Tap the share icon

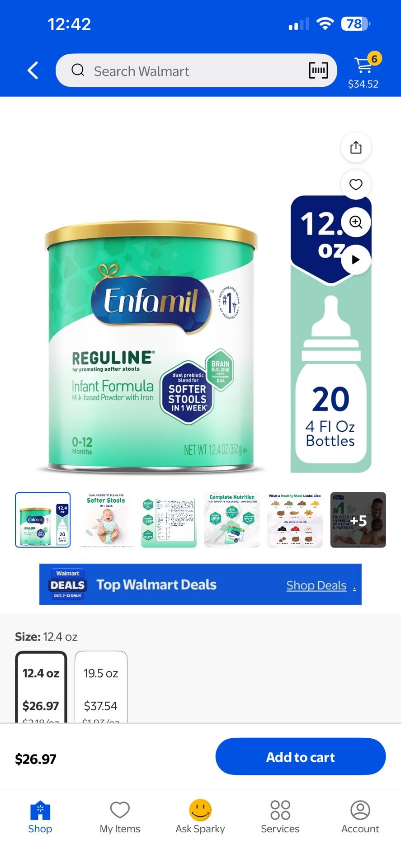[x=356, y=147]
